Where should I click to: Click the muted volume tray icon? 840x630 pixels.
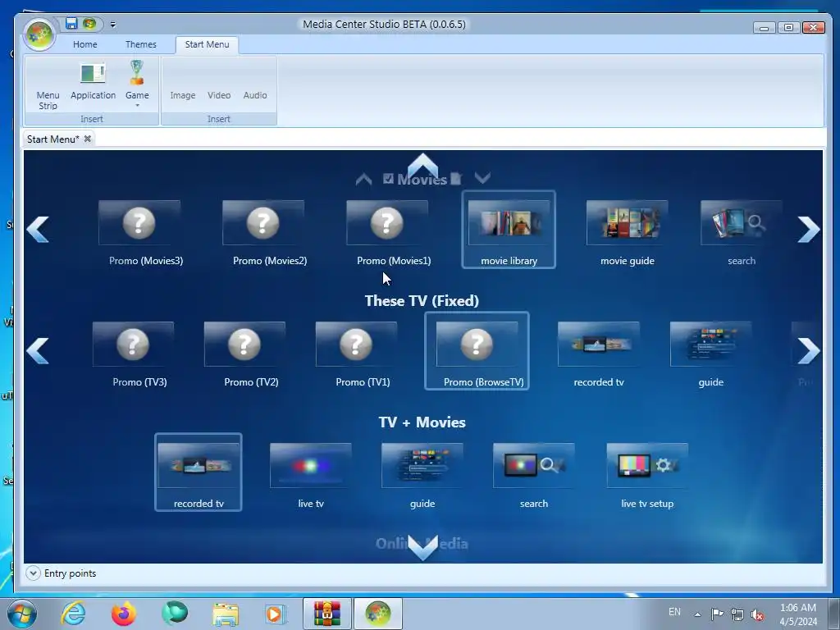(x=757, y=614)
